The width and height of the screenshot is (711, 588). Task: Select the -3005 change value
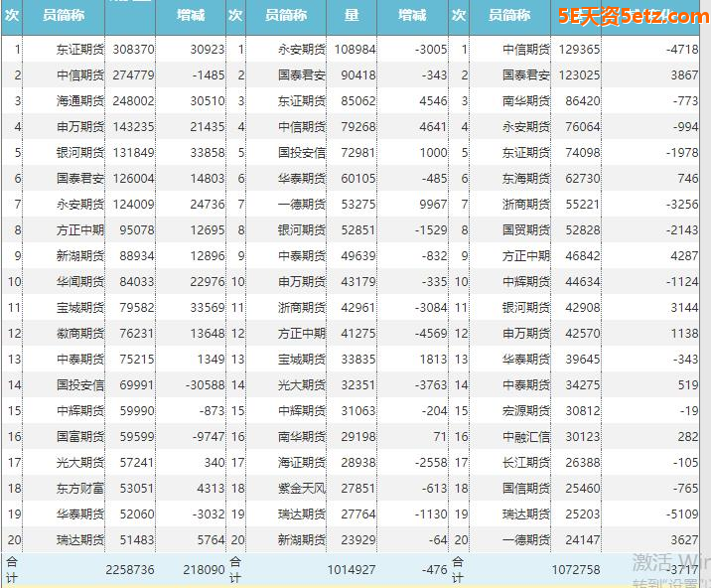431,49
